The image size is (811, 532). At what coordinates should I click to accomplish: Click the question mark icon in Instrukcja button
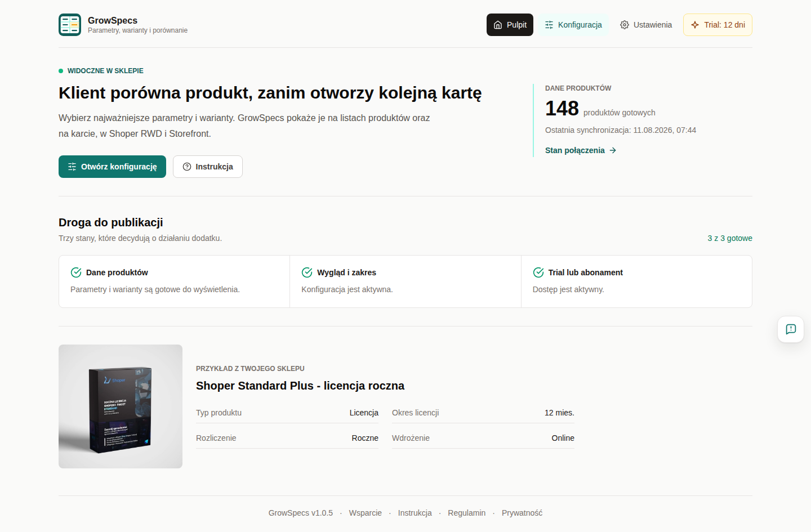(x=187, y=167)
